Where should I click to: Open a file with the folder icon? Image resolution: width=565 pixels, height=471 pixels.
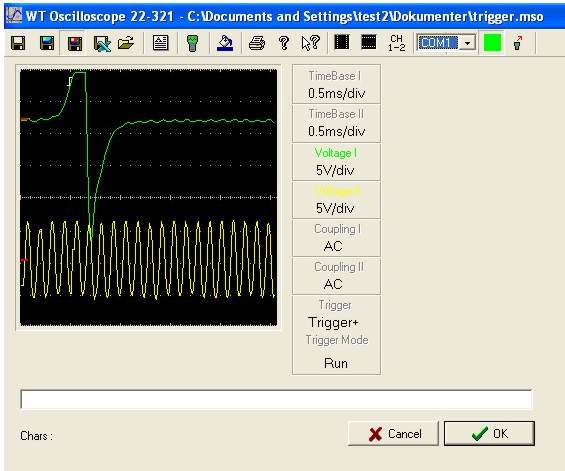pyautogui.click(x=126, y=43)
